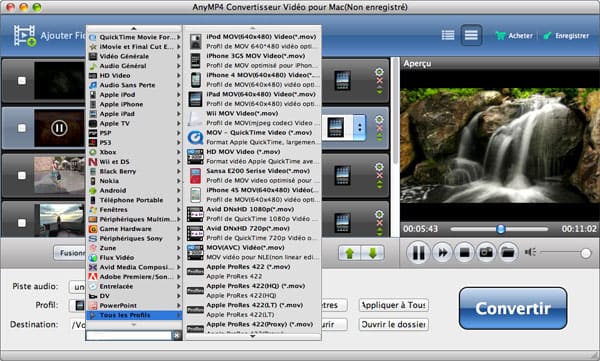Click the profile search input field
Image resolution: width=600 pixels, height=361 pixels.
point(129,336)
